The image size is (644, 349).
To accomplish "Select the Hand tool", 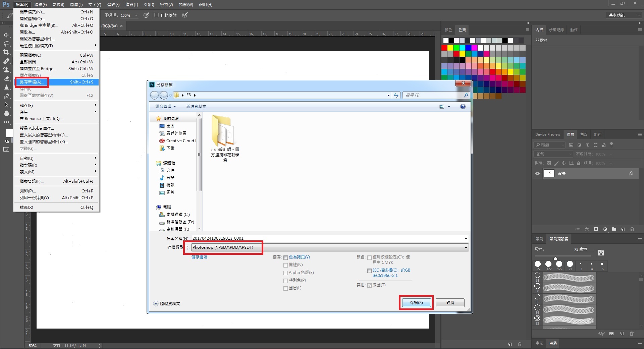I will click(6, 113).
